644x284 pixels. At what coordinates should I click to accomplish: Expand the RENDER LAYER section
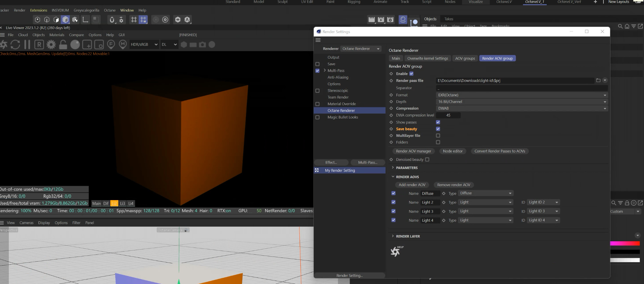click(x=408, y=236)
